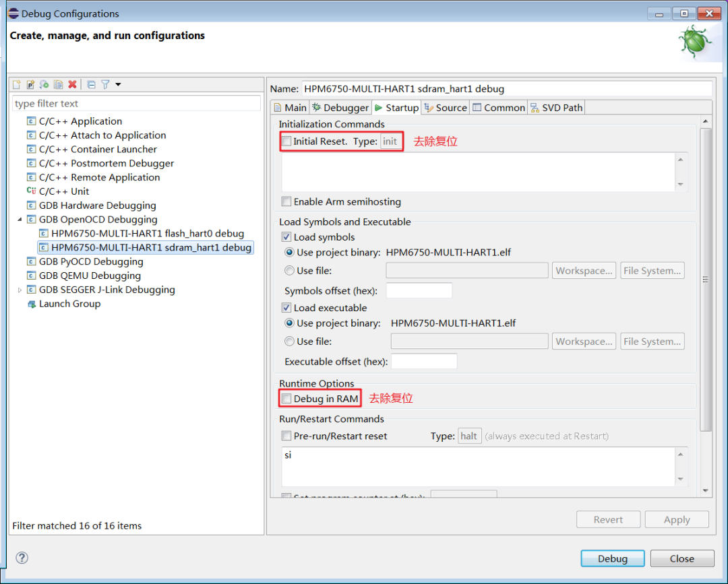Click the C/C++ Application icon
This screenshot has width=728, height=584.
tap(31, 121)
